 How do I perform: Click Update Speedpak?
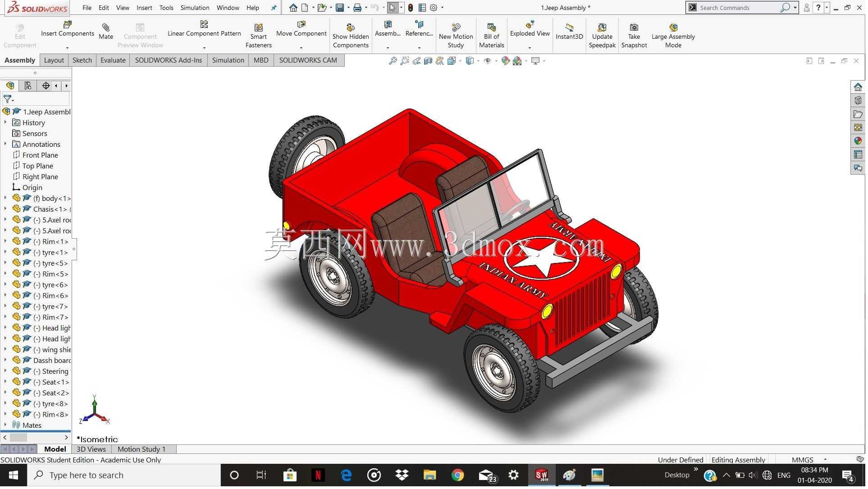click(602, 36)
